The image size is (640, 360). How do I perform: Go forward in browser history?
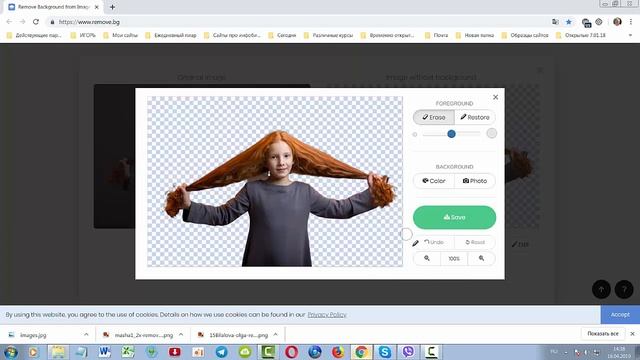22,22
